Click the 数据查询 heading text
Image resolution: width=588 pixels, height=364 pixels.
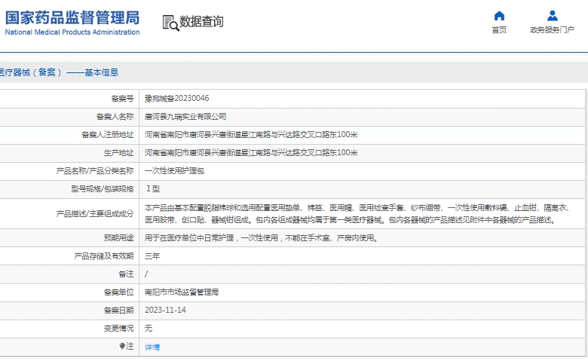201,22
